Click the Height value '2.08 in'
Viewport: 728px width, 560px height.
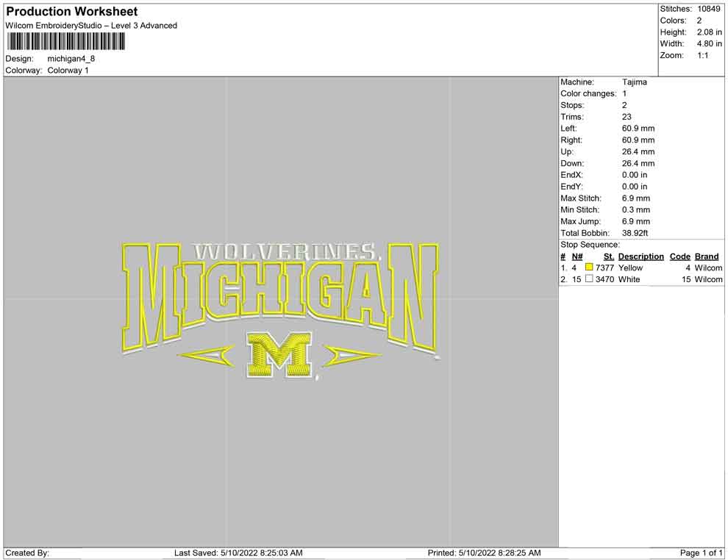[709, 32]
